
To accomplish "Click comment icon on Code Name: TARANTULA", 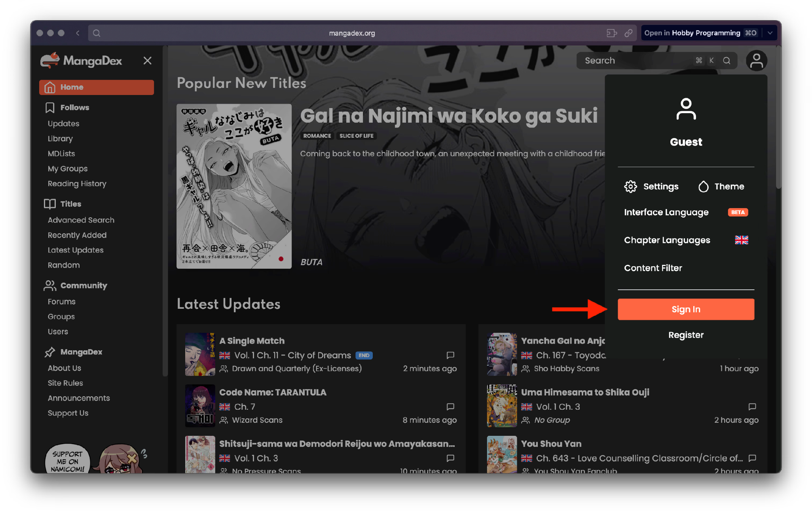I will coord(450,407).
